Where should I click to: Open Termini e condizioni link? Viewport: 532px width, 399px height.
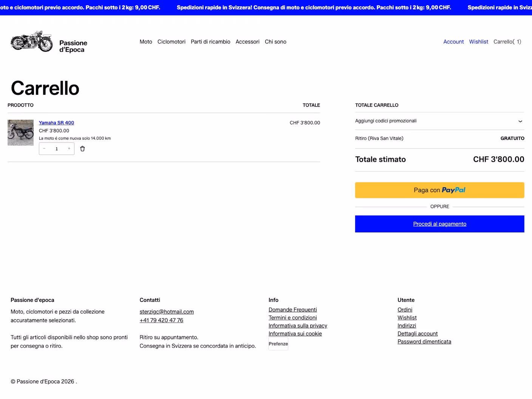pos(293,318)
